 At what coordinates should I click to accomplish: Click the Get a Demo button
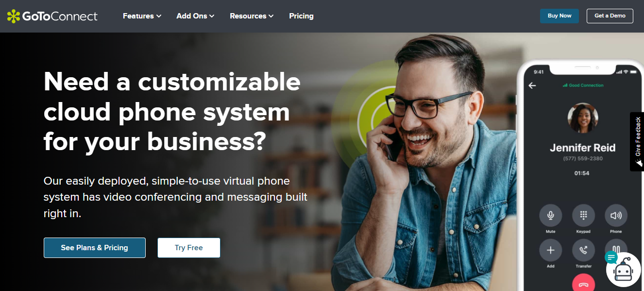[610, 16]
